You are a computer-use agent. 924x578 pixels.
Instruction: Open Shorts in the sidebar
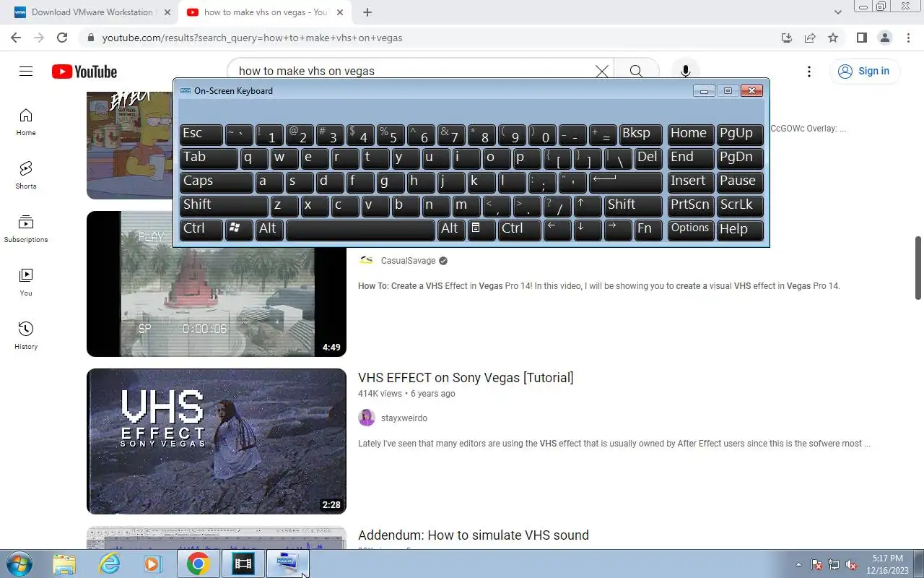(26, 176)
